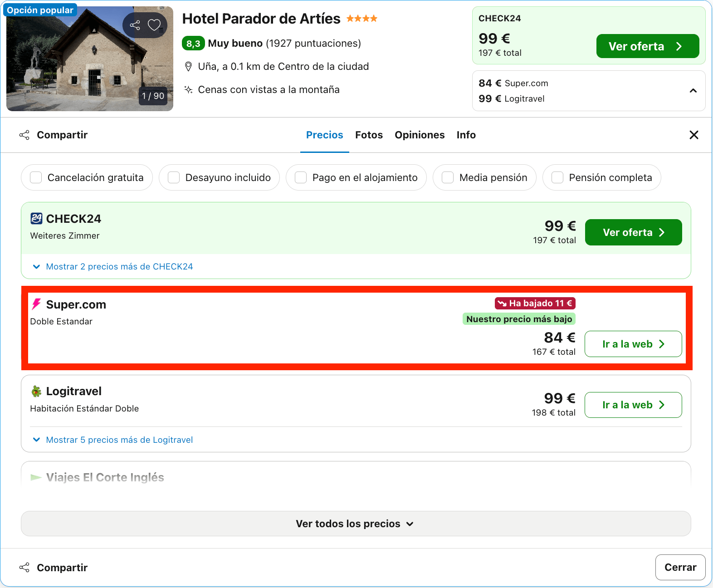Click the CHECK24 logo icon

point(36,219)
